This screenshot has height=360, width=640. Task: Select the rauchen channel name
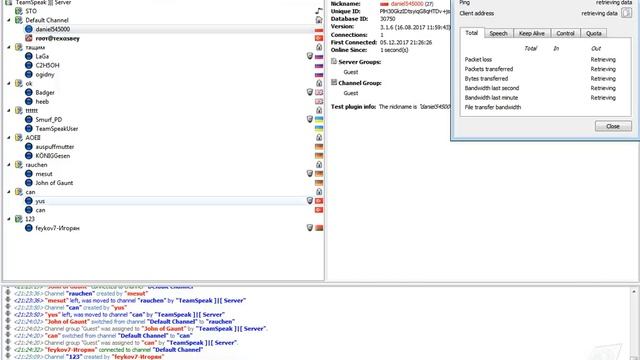[36, 164]
